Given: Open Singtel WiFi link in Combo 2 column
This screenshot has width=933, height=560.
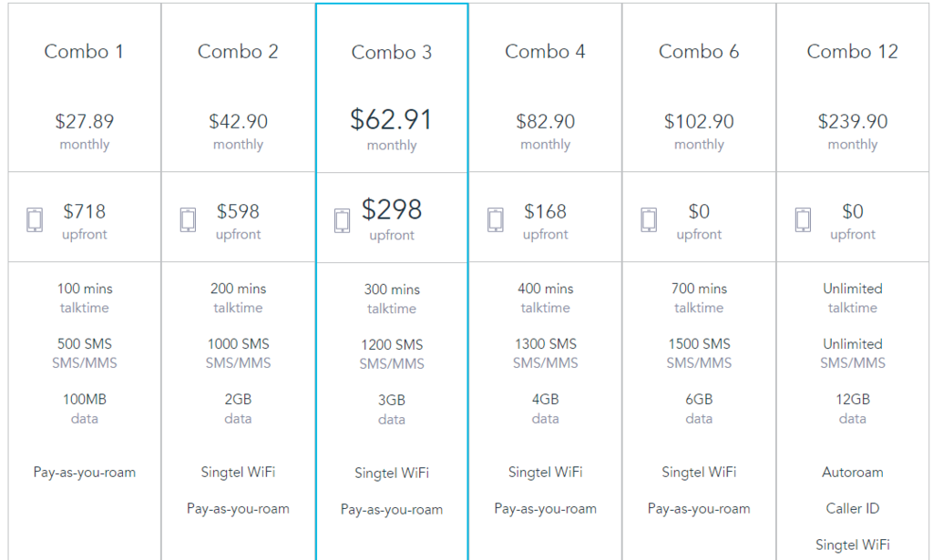Looking at the screenshot, I should 237,473.
